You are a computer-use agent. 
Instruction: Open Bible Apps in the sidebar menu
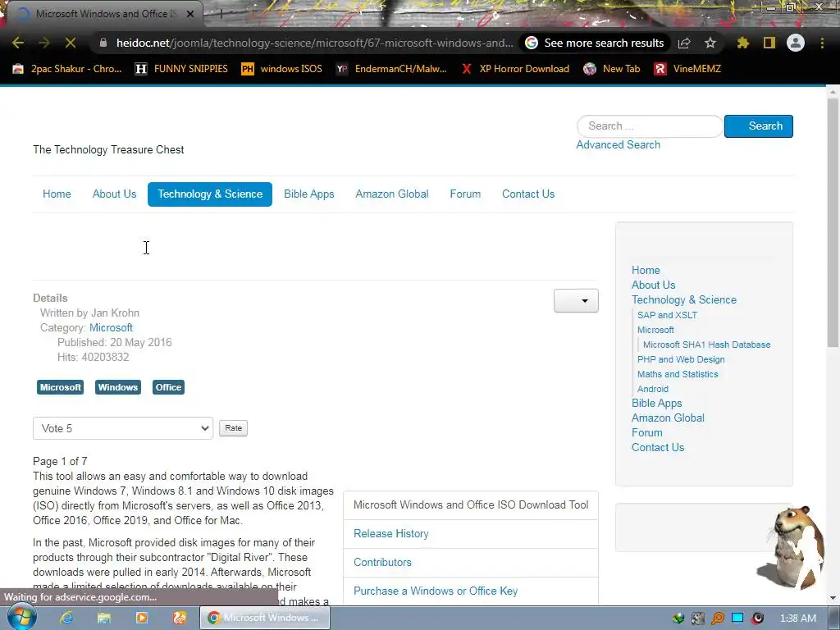tap(657, 404)
